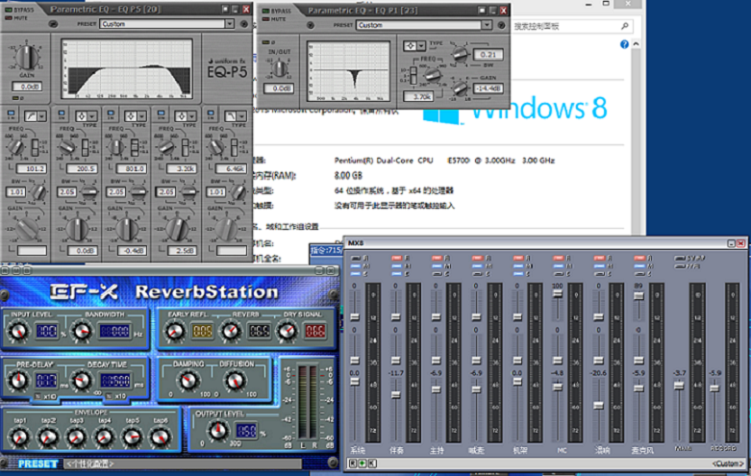Screen dimensions: 751x476
Task: Click round button right of EQ P5 preset
Action: [244, 24]
